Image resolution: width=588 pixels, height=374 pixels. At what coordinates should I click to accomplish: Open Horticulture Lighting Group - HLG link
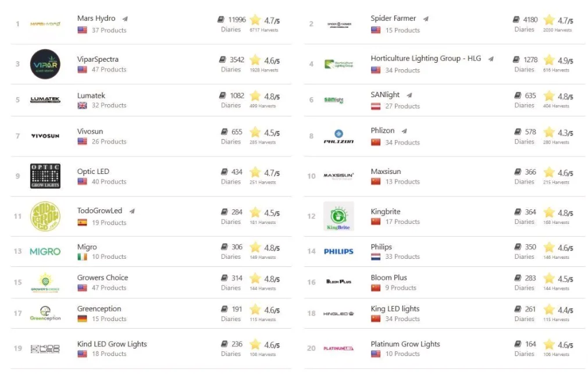tap(426, 59)
